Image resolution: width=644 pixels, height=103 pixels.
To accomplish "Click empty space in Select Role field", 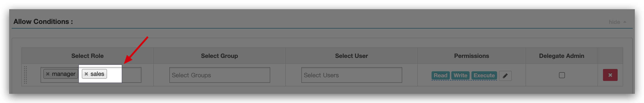I will tap(131, 75).
